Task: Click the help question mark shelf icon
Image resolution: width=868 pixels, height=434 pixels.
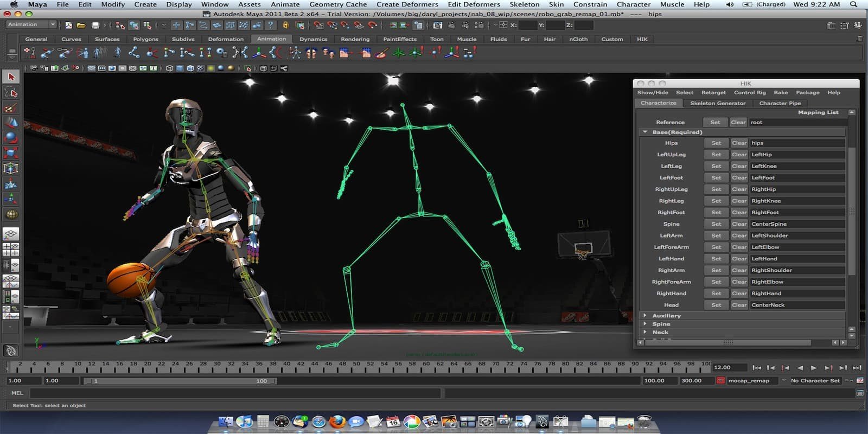Action: click(270, 25)
